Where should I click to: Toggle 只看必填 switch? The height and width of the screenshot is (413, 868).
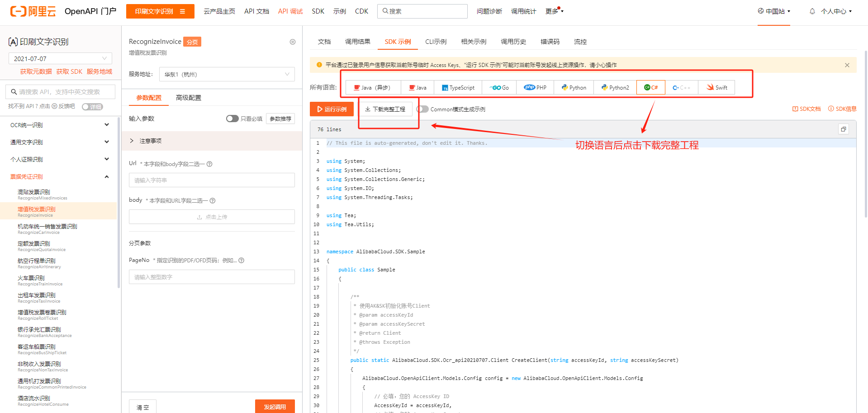click(232, 119)
